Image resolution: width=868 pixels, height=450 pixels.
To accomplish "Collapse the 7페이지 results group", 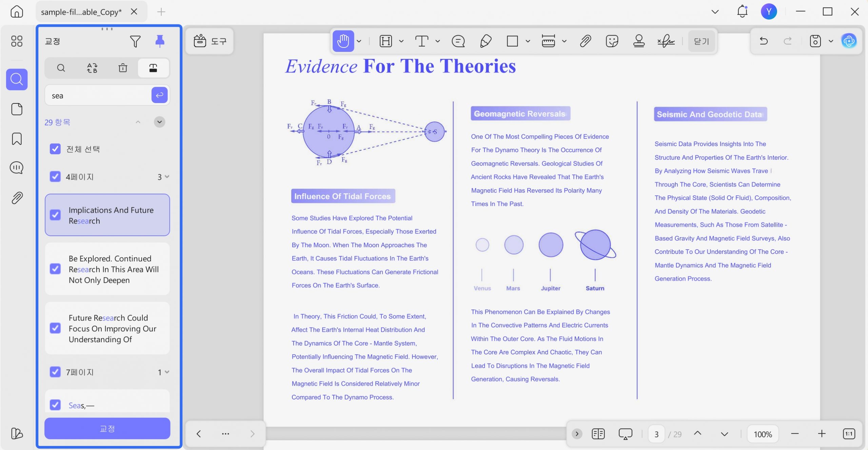I will (167, 372).
